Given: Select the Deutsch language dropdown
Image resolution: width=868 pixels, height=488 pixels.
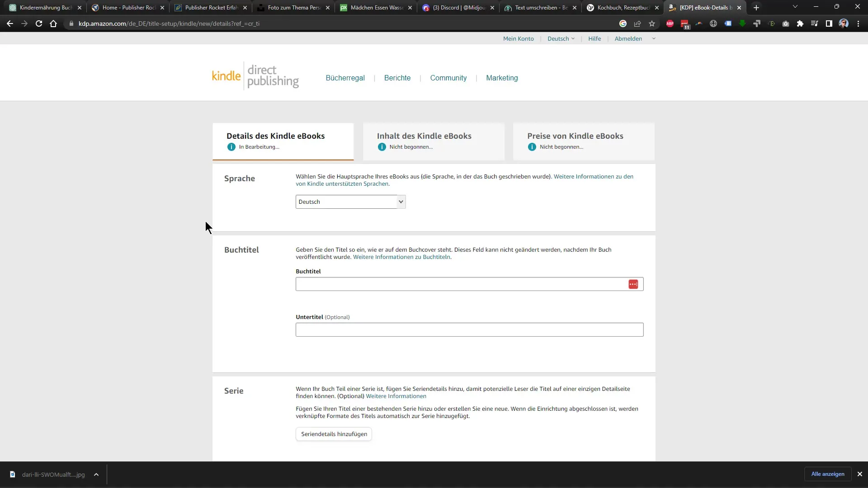Looking at the screenshot, I should pos(350,202).
